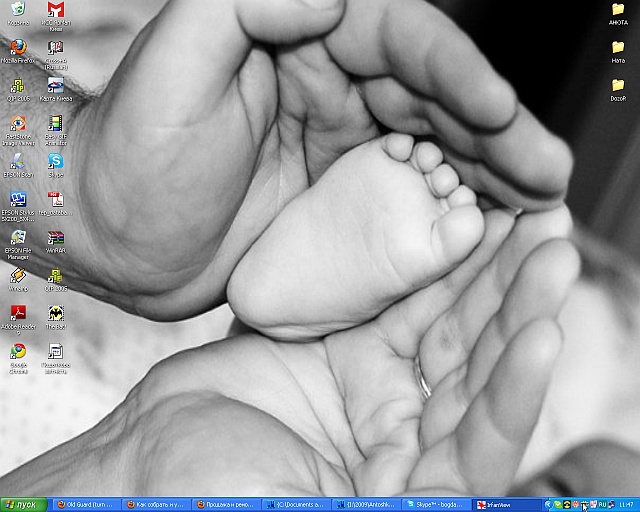Launch Adobe Reader 9
Image resolution: width=640 pixels, height=512 pixels.
(18, 320)
